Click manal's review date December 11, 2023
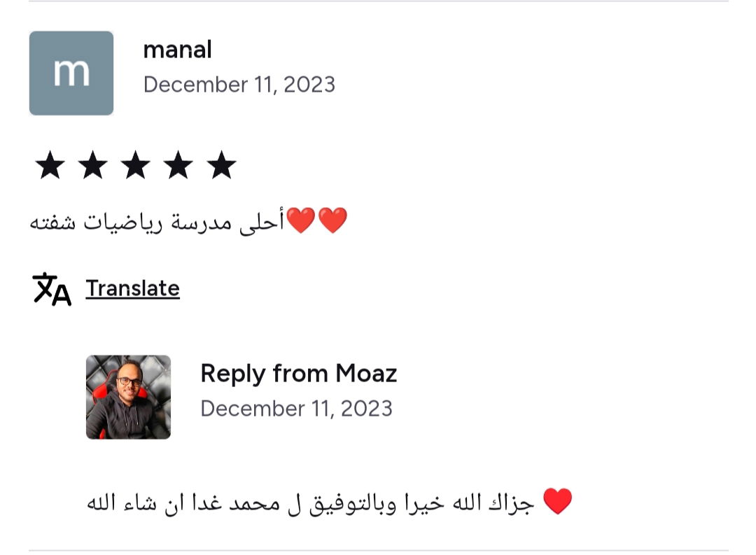The height and width of the screenshot is (555, 756). [239, 85]
